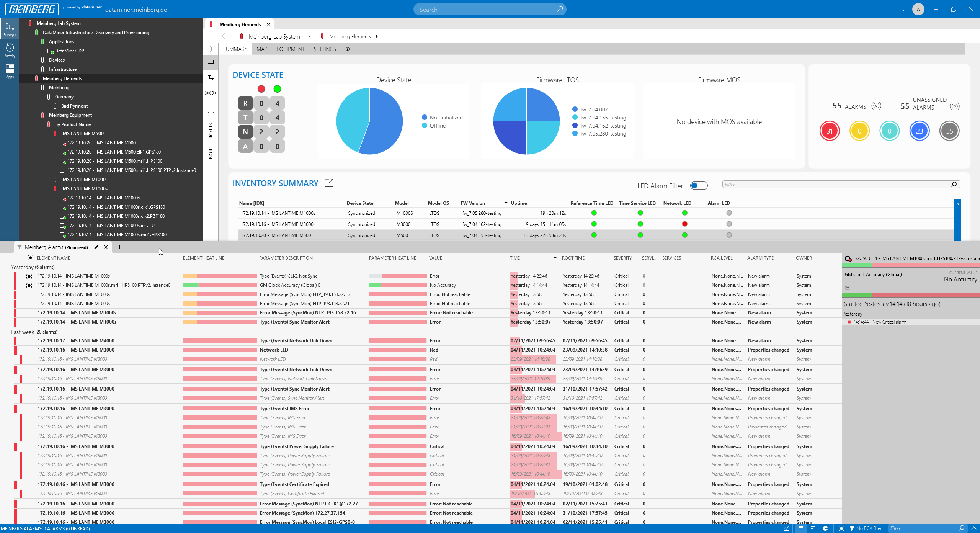Select the Meinberg Alarms console tab
980x533 pixels.
56,247
